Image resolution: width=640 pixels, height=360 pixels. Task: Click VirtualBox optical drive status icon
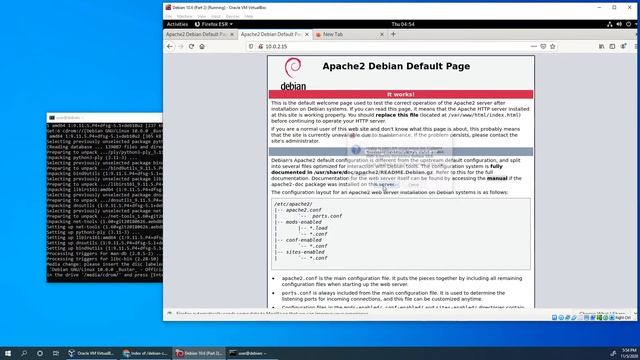pos(561,317)
